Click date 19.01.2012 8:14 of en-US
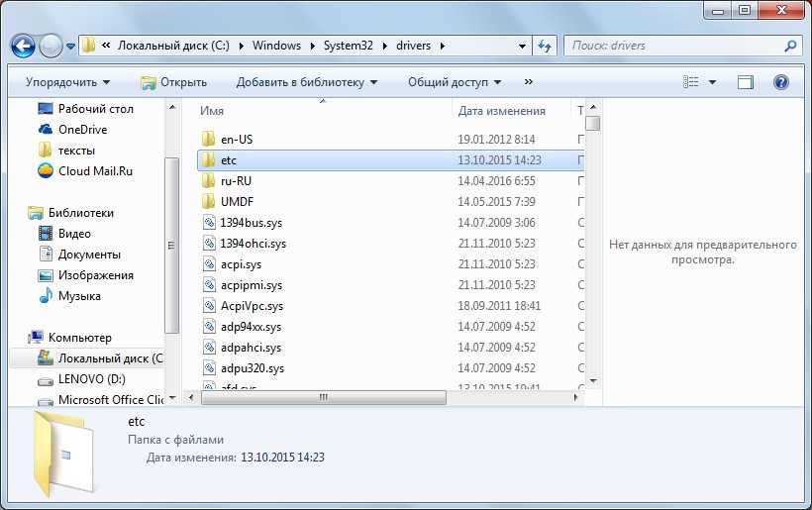This screenshot has height=510, width=812. point(496,140)
